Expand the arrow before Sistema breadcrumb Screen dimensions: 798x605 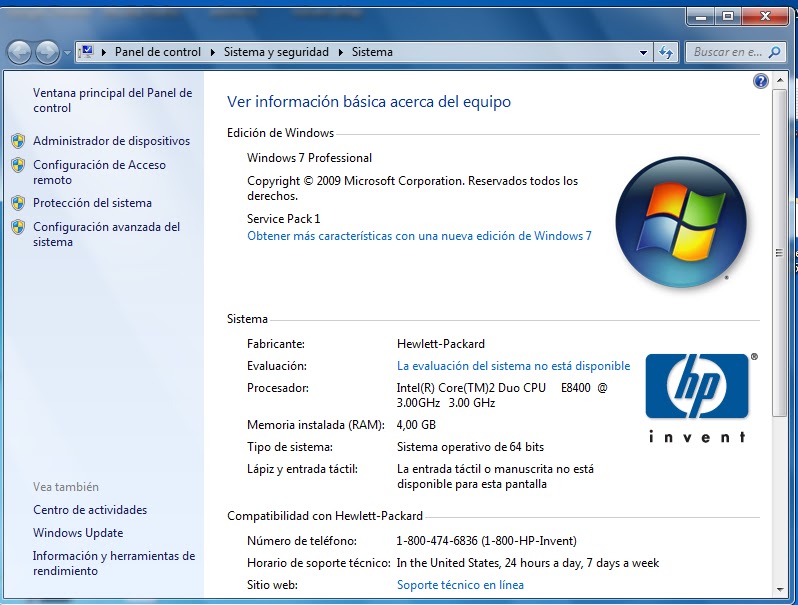coord(341,52)
